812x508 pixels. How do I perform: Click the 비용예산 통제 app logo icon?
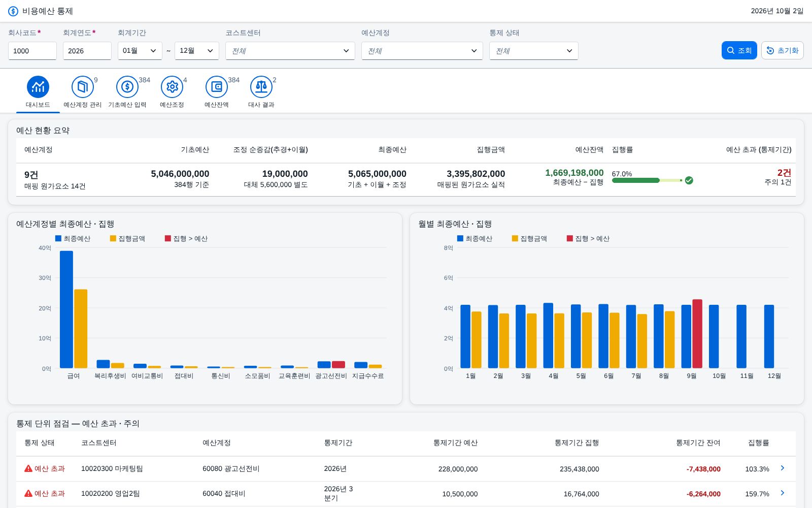(13, 11)
